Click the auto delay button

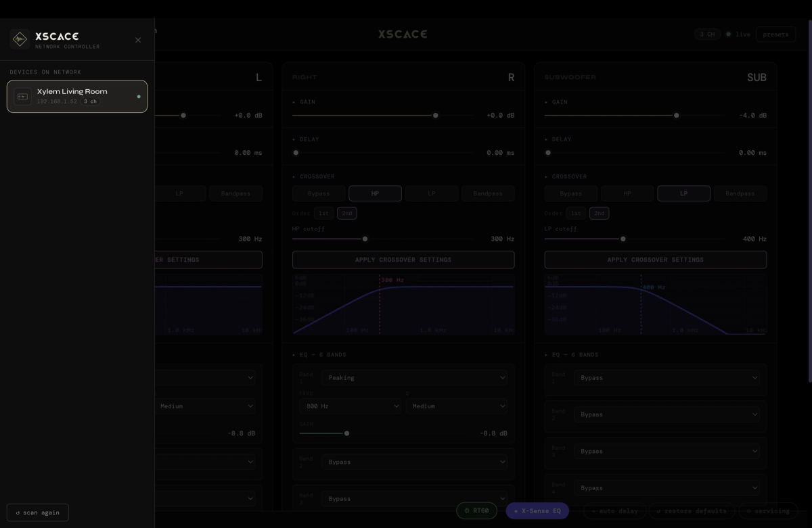pos(615,511)
